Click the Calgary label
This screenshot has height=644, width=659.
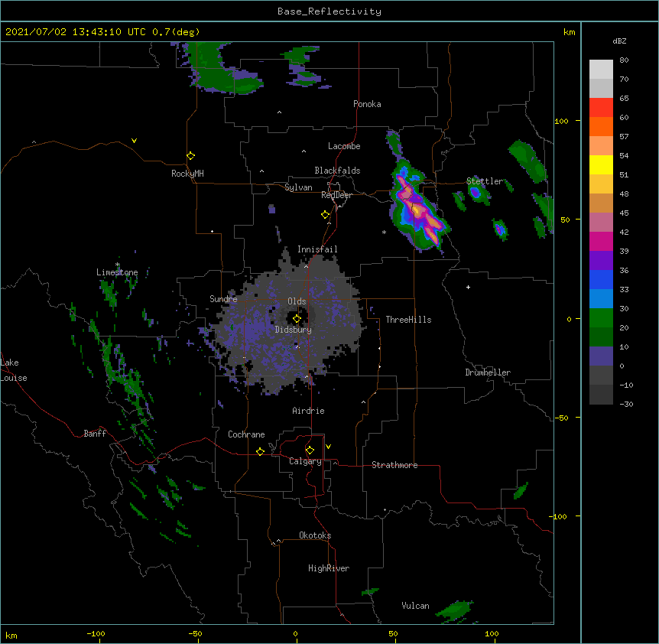coord(306,461)
